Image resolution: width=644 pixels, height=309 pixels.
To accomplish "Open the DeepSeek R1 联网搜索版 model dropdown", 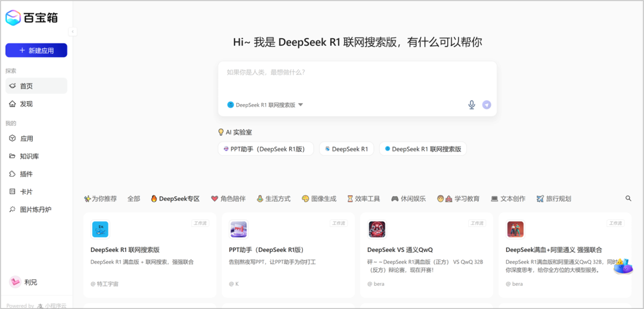I will tap(265, 105).
